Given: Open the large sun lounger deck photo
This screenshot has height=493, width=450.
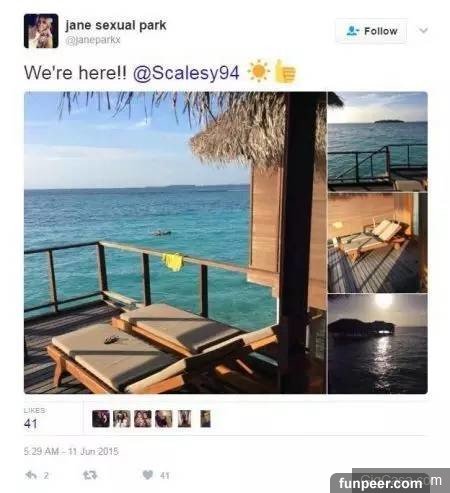Looking at the screenshot, I should point(175,243).
